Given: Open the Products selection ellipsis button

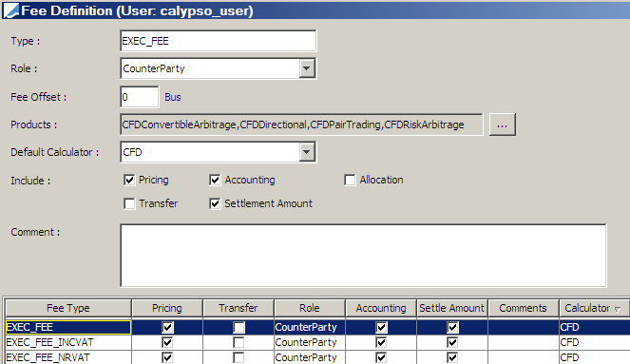Looking at the screenshot, I should (503, 125).
